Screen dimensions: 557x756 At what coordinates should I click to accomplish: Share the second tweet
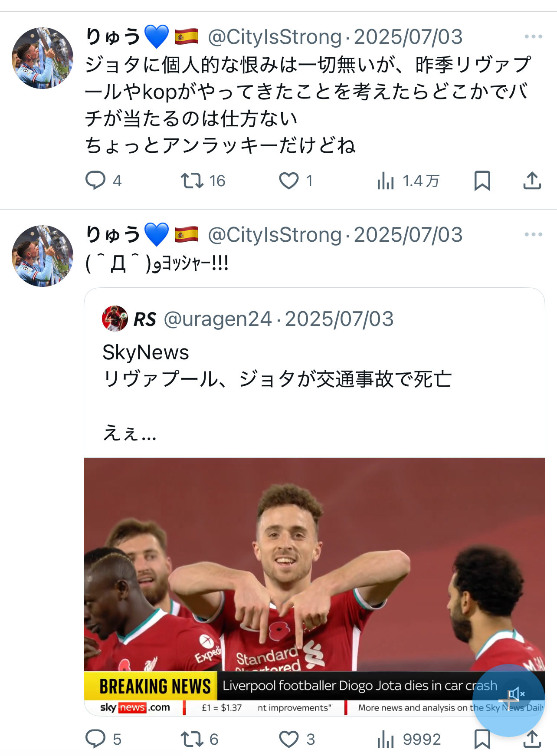coord(532,739)
